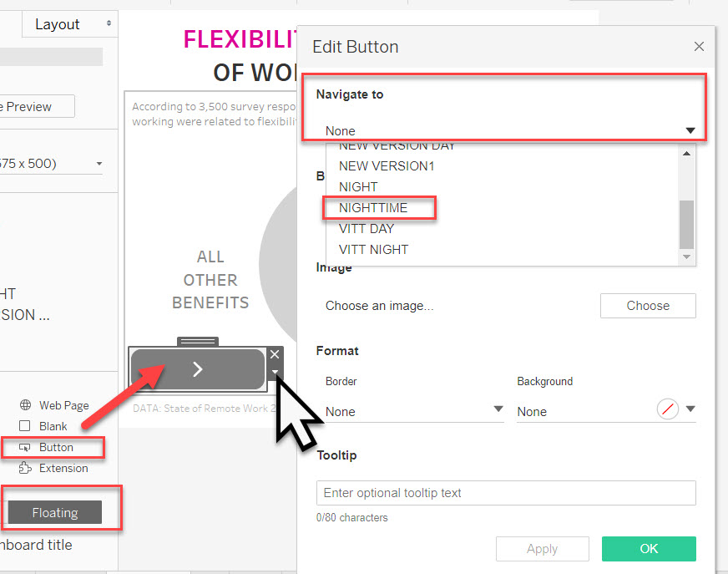
Task: Click the no-color background swatch
Action: click(667, 410)
